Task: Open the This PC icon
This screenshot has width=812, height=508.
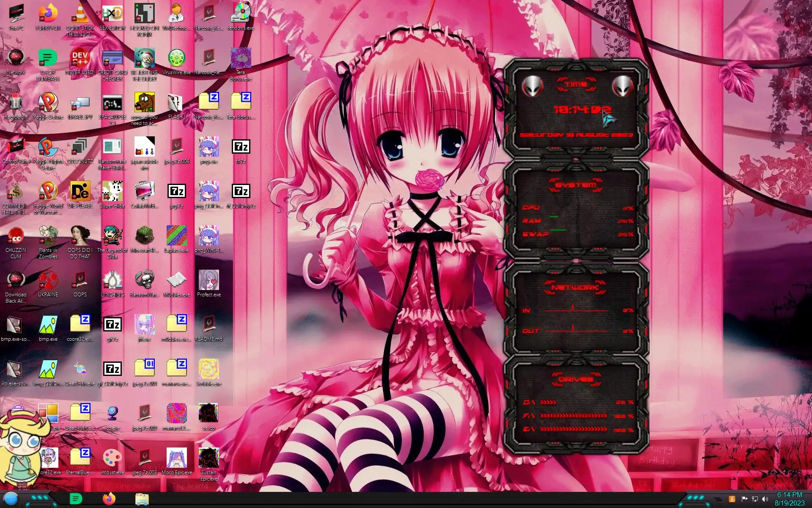Action: click(16, 14)
